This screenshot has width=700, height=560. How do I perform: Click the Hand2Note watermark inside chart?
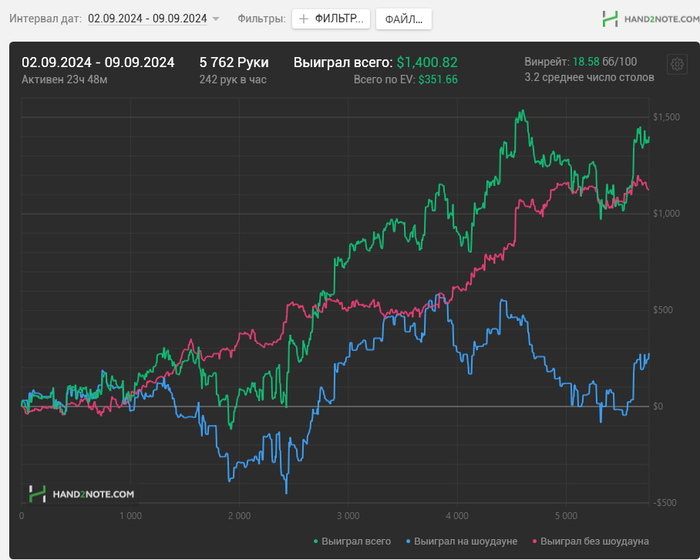tap(81, 493)
